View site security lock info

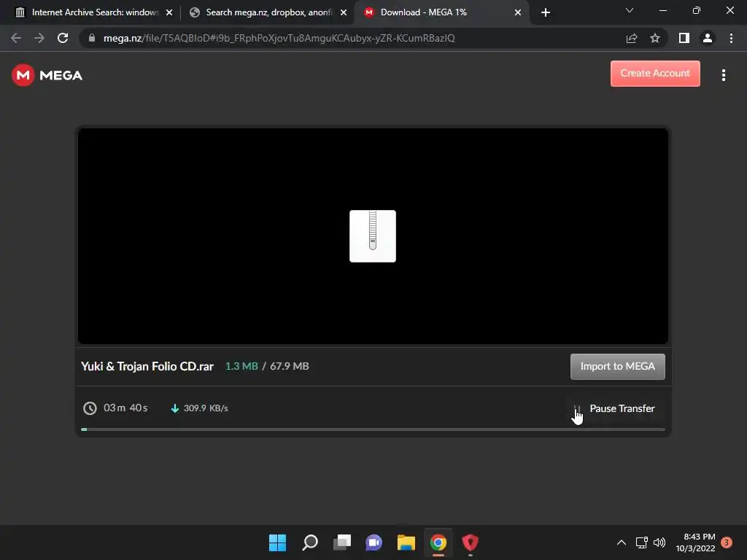click(x=92, y=38)
